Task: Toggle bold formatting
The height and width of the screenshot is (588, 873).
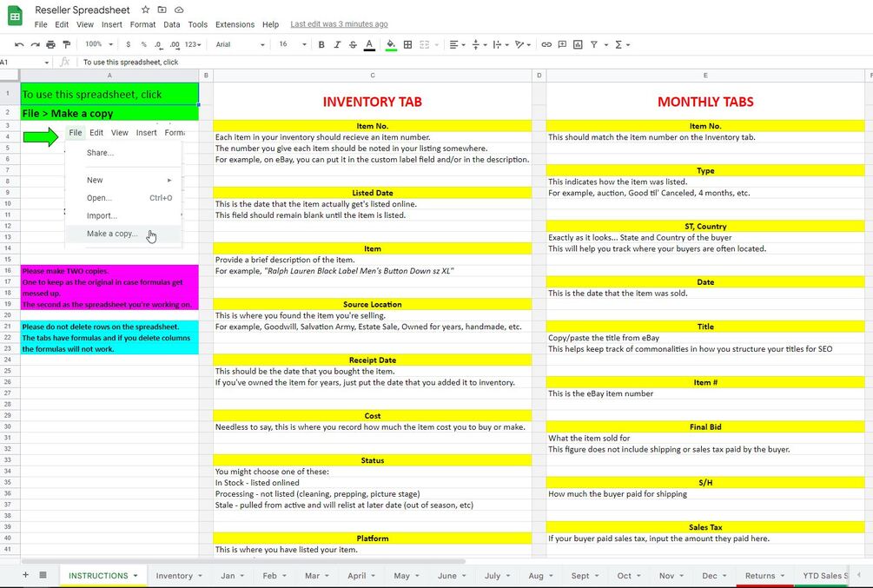Action: pos(321,44)
